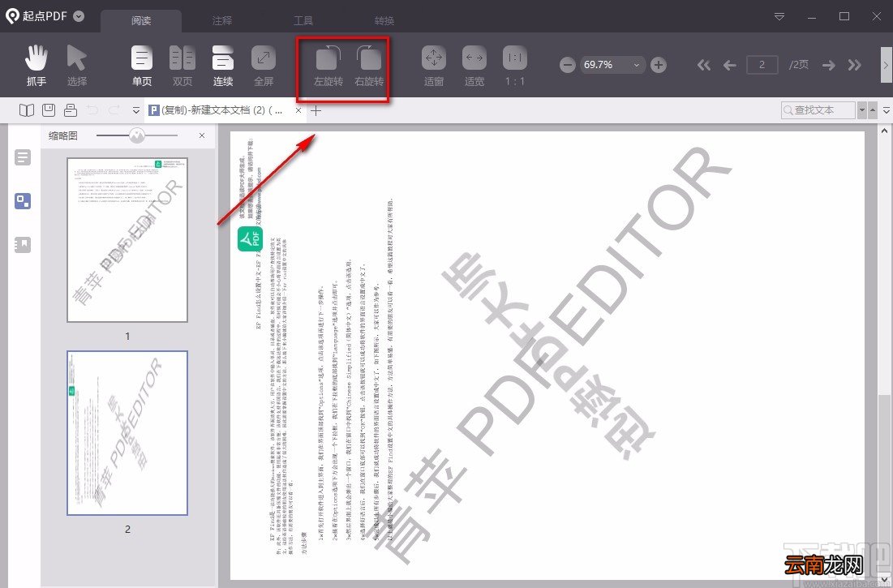Add a new tab with plus
The height and width of the screenshot is (588, 893).
point(316,110)
